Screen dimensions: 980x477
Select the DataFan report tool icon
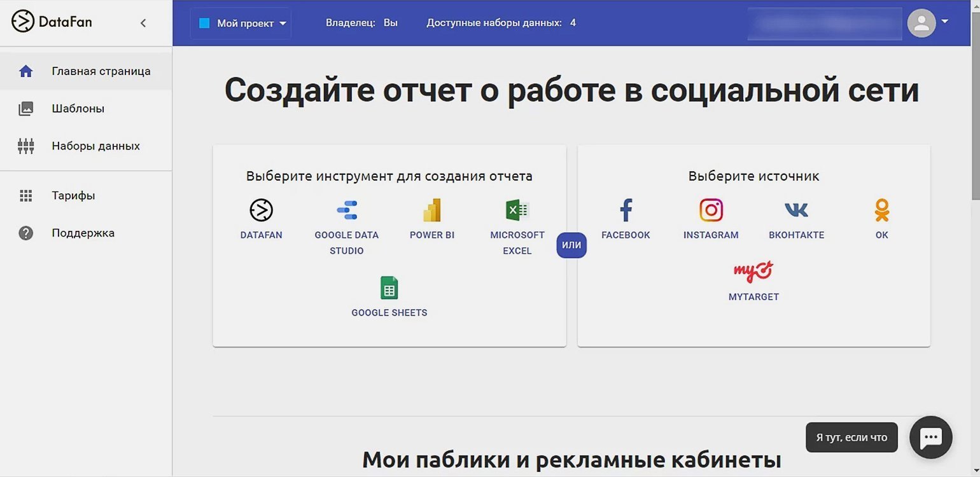pyautogui.click(x=261, y=211)
